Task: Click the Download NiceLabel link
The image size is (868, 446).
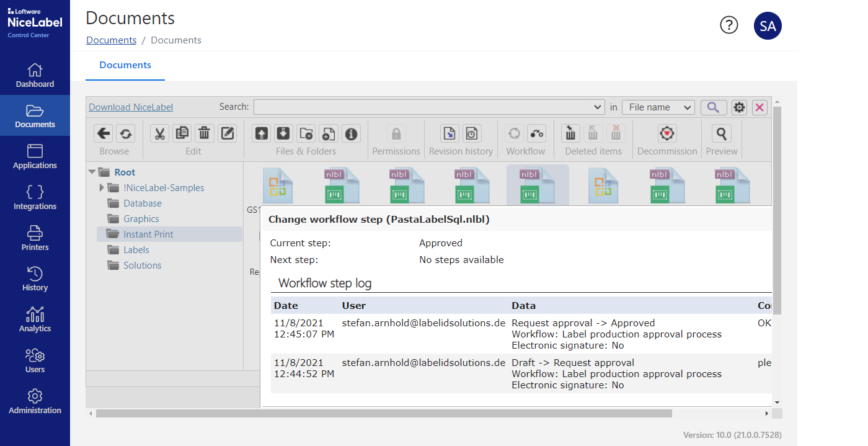Action: point(131,107)
